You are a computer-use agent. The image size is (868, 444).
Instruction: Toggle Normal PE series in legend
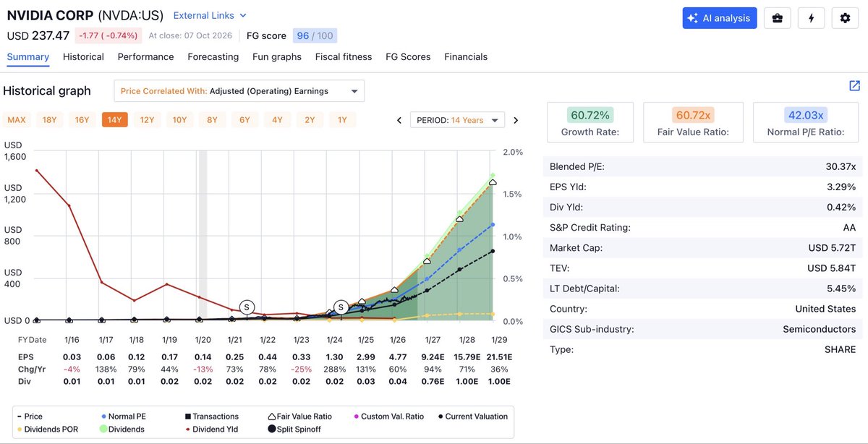coord(125,417)
